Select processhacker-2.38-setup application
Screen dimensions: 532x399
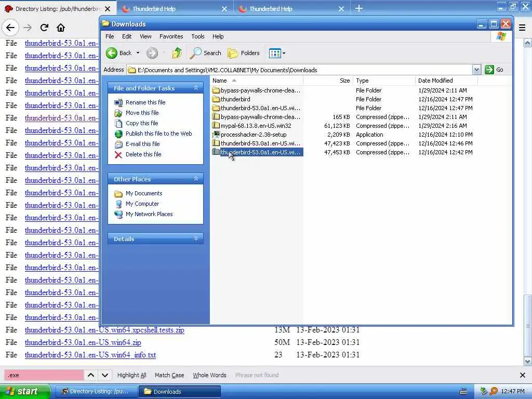(x=249, y=135)
